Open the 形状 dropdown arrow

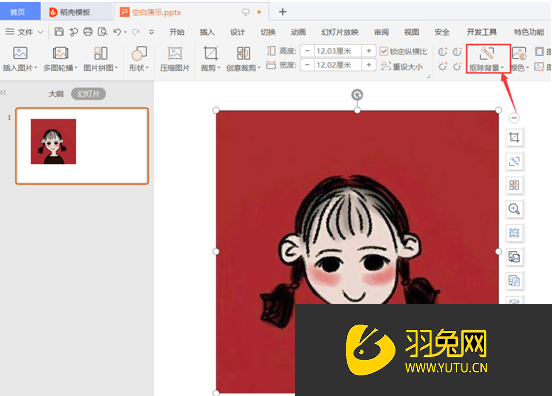click(x=148, y=68)
